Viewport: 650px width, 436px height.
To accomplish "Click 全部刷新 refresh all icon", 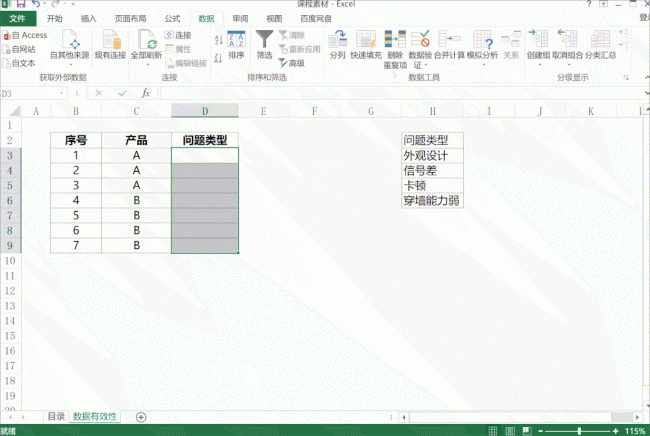I will coord(146,47).
